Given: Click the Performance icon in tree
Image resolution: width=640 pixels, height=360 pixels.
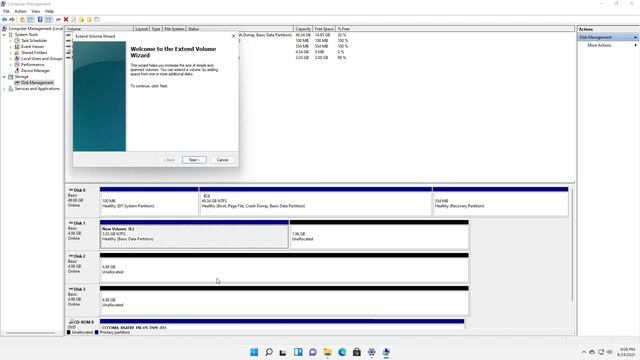Looking at the screenshot, I should pyautogui.click(x=17, y=64).
